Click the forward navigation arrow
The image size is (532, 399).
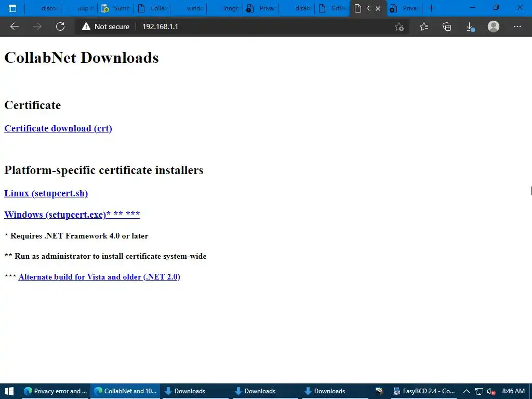coord(37,26)
